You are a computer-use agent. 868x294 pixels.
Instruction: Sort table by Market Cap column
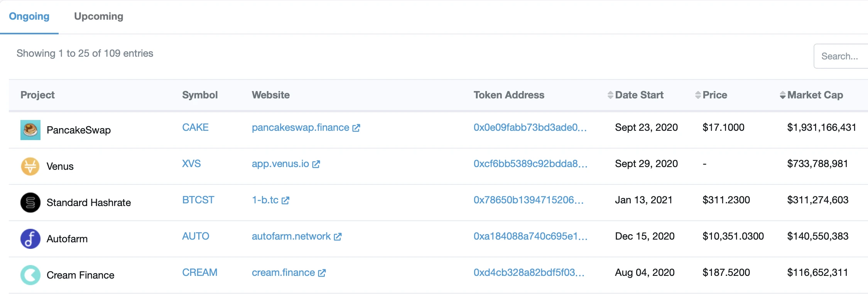[811, 95]
